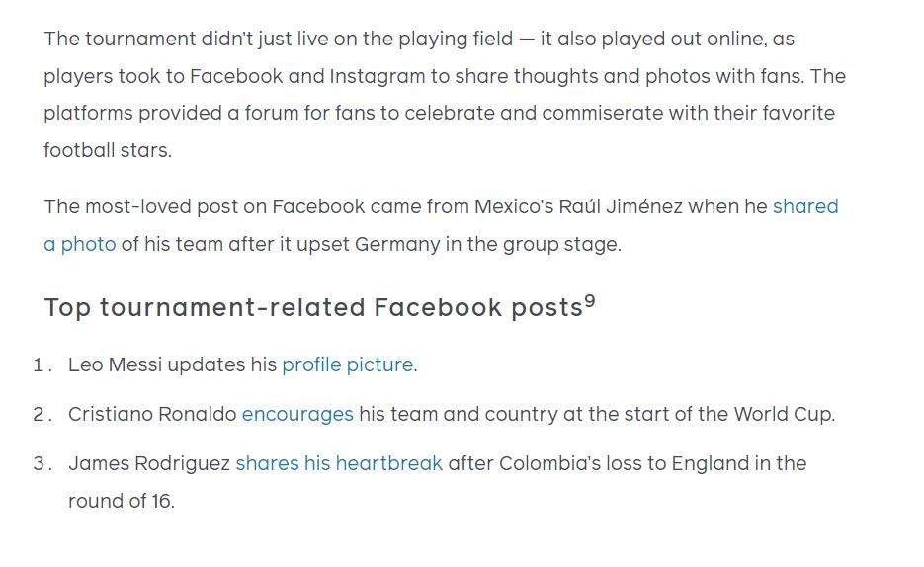Click footnote superscript 9 beside heading
Screen dimensions: 924x567
590,302
